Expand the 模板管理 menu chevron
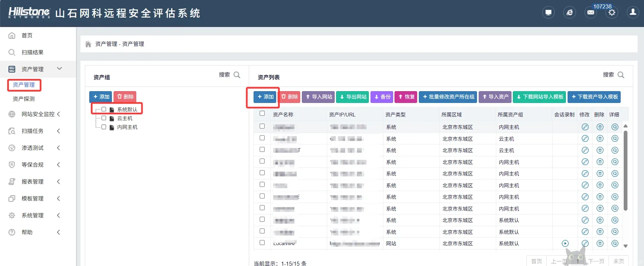644x266 pixels. click(58, 198)
